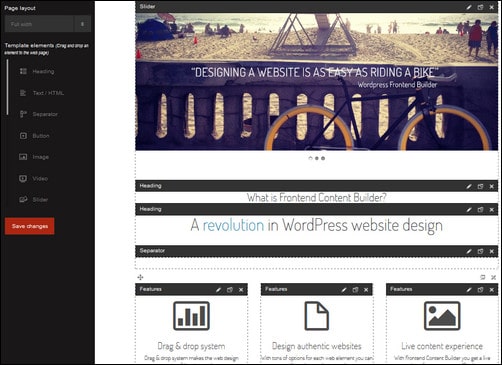502x365 pixels.
Task: Click the move handle of the features row
Action: [140, 277]
